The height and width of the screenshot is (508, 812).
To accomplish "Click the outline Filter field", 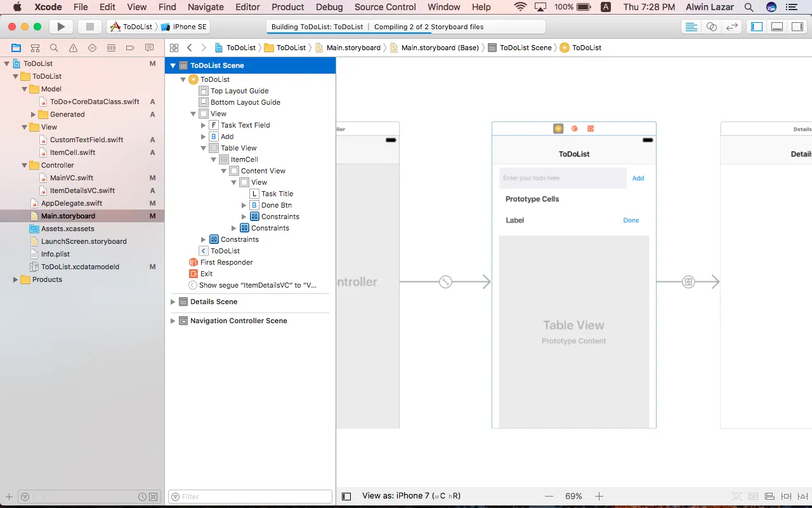I will click(x=250, y=497).
